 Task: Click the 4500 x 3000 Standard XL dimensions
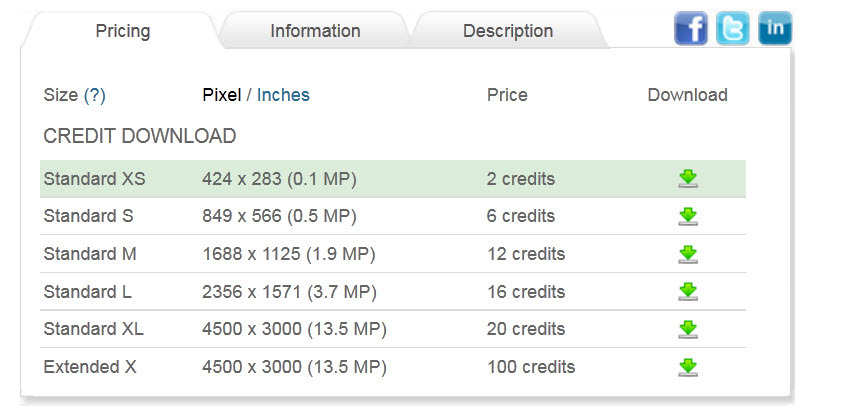294,329
